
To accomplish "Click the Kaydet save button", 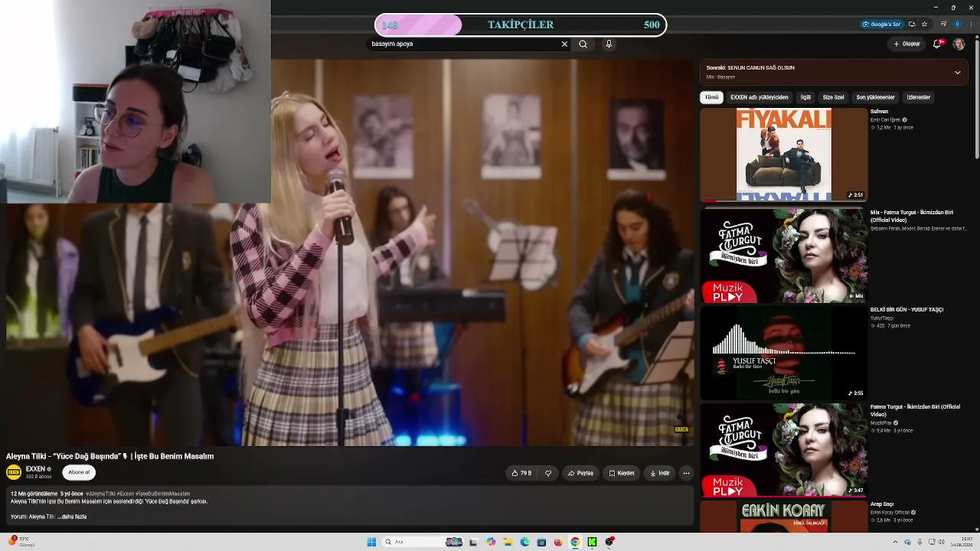I will coord(622,473).
